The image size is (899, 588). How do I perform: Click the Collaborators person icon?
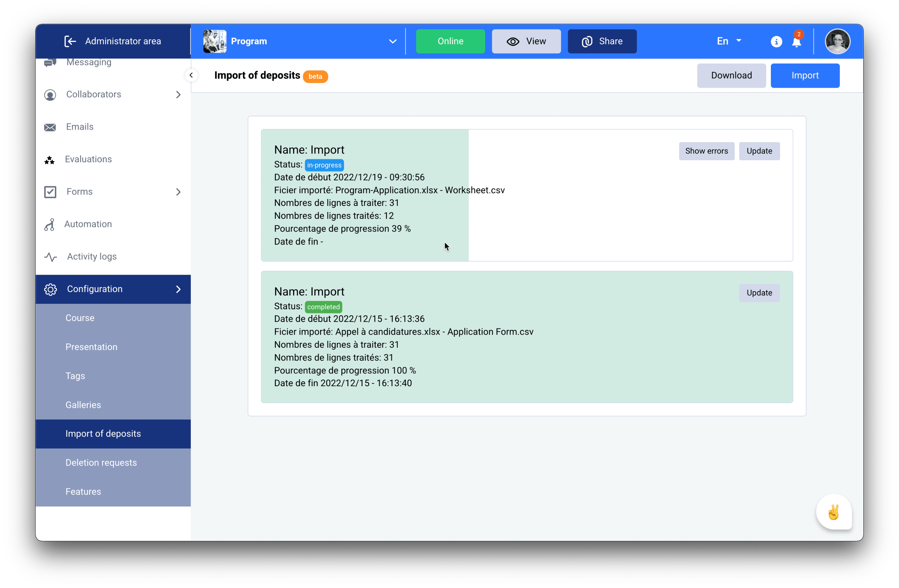[50, 95]
